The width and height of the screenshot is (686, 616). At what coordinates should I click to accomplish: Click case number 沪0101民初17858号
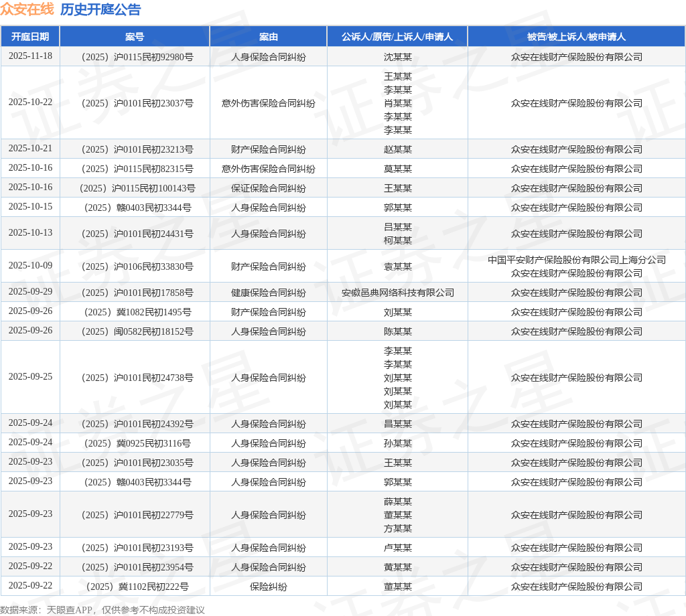pos(137,293)
